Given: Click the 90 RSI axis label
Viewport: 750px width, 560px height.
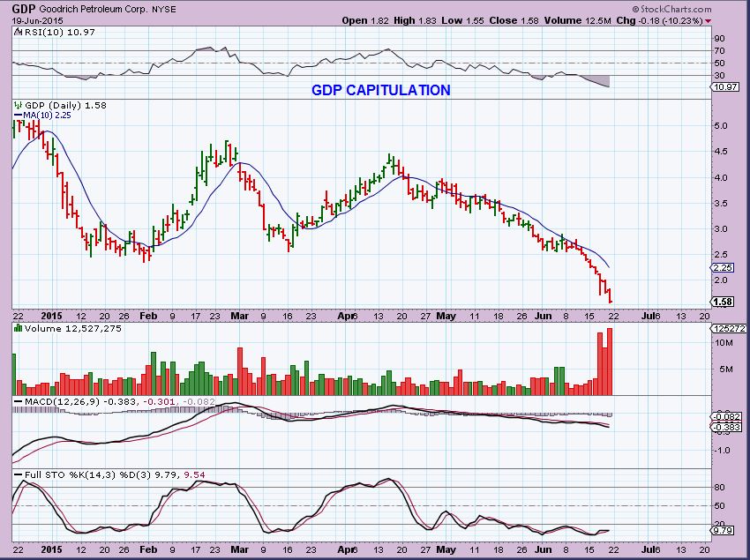Looking at the screenshot, I should click(719, 38).
